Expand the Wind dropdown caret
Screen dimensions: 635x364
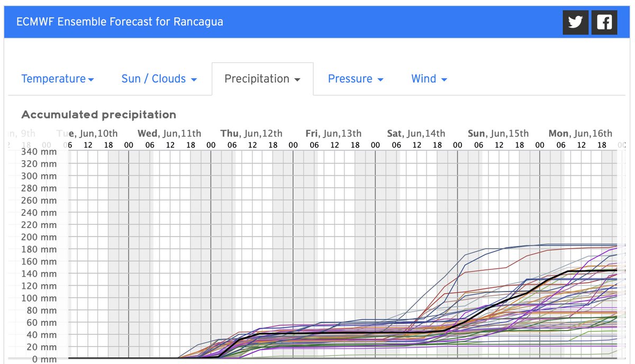pos(444,80)
